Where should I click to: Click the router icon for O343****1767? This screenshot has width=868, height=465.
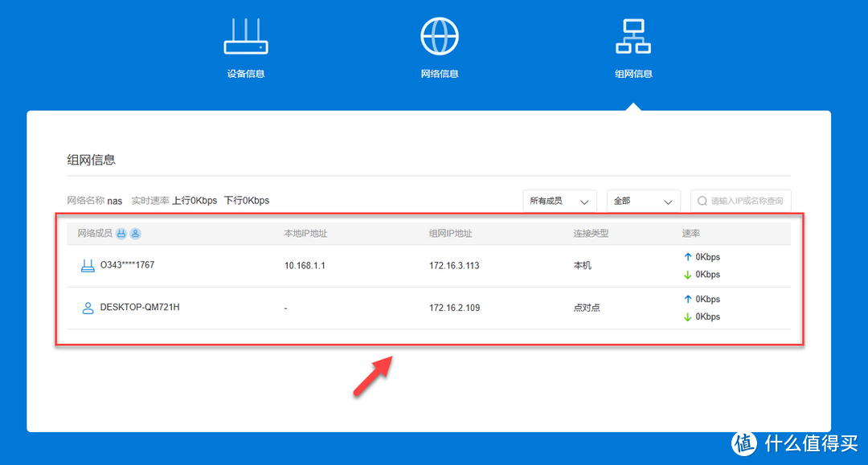pyautogui.click(x=88, y=266)
